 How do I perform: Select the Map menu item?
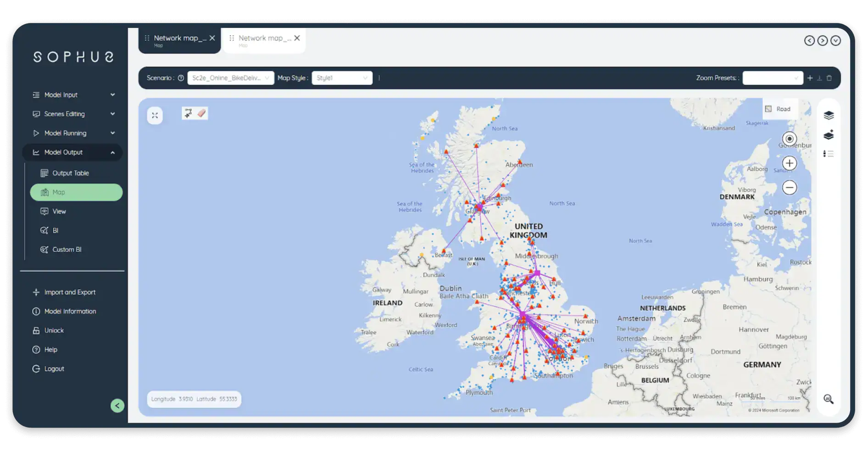[x=76, y=192]
